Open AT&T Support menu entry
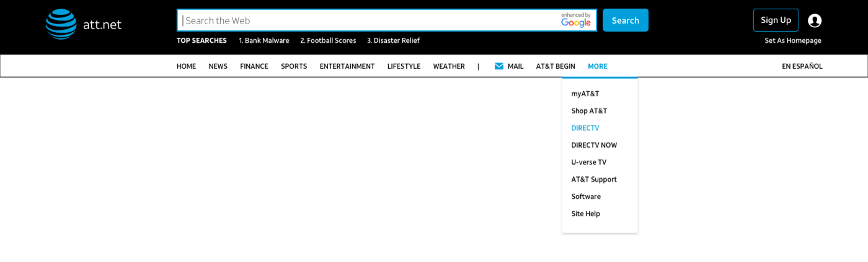 tap(594, 179)
